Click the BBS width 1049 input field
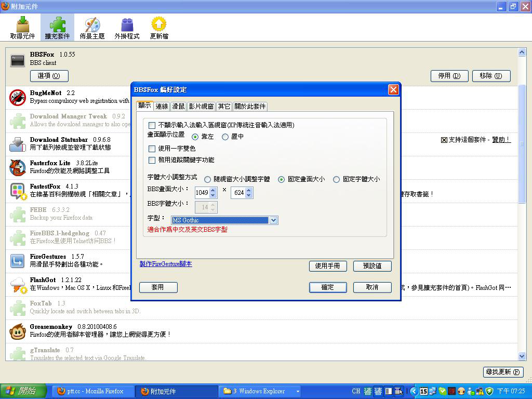532x399 pixels. [x=202, y=193]
